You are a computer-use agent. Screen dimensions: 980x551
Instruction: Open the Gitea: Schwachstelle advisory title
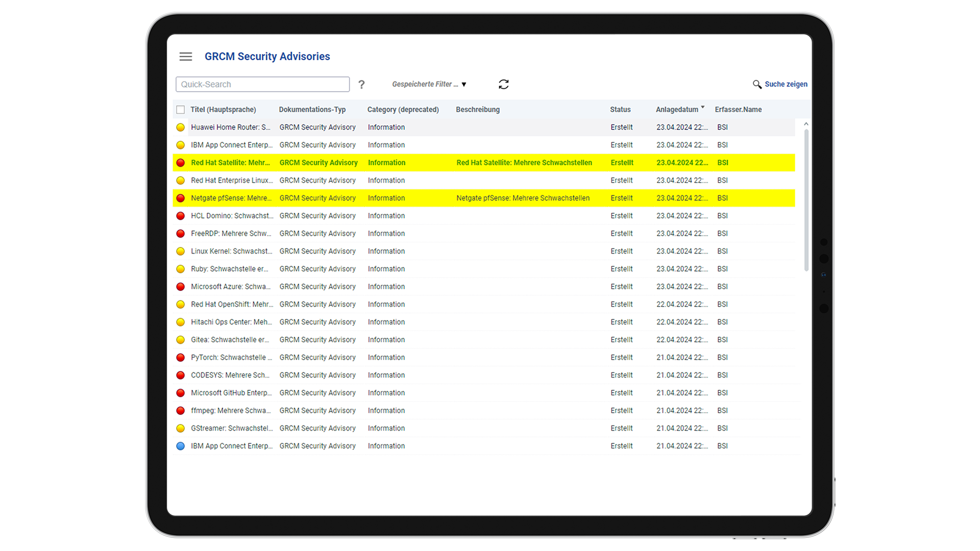[230, 340]
